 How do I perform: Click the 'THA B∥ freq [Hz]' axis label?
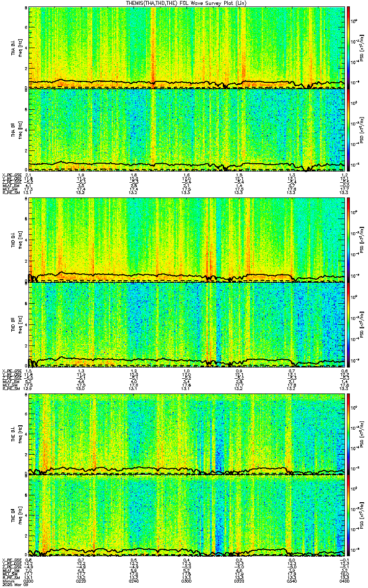click(x=17, y=130)
